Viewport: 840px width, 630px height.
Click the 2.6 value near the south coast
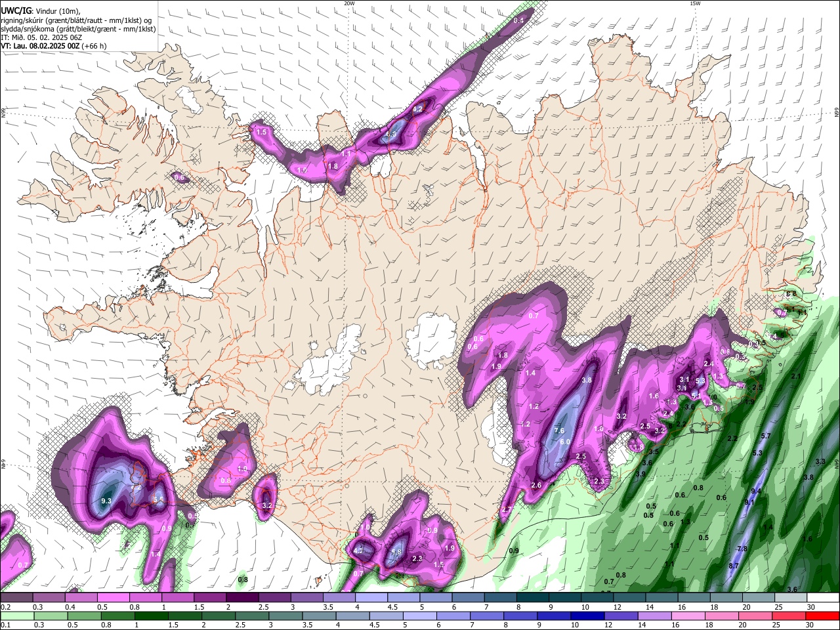pyautogui.click(x=536, y=485)
